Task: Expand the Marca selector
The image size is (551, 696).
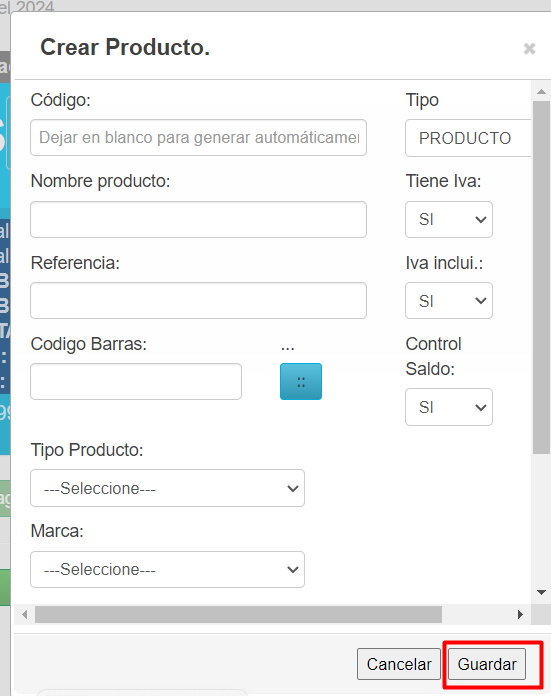Action: pyautogui.click(x=167, y=569)
